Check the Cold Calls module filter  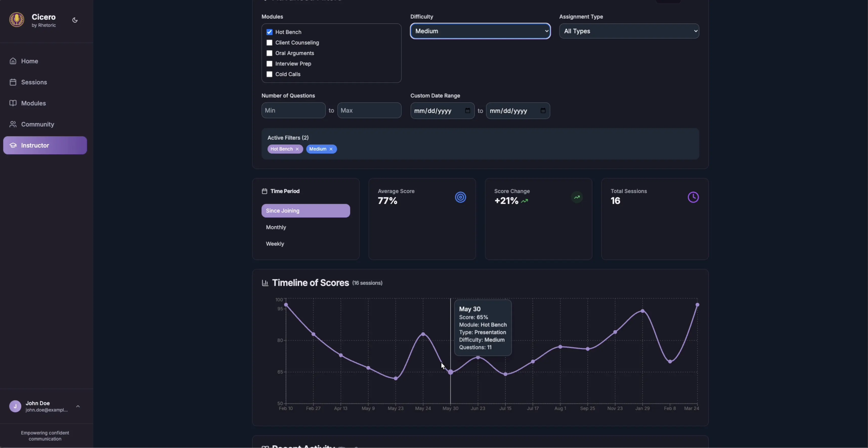point(269,74)
